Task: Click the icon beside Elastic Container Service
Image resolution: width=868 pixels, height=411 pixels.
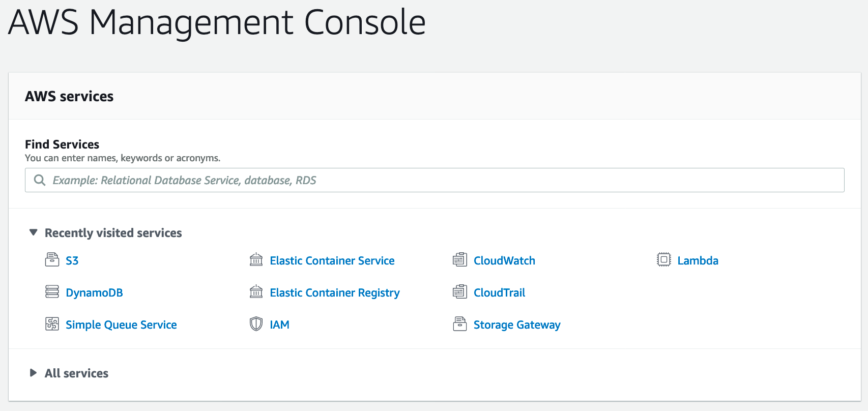Action: (x=256, y=260)
